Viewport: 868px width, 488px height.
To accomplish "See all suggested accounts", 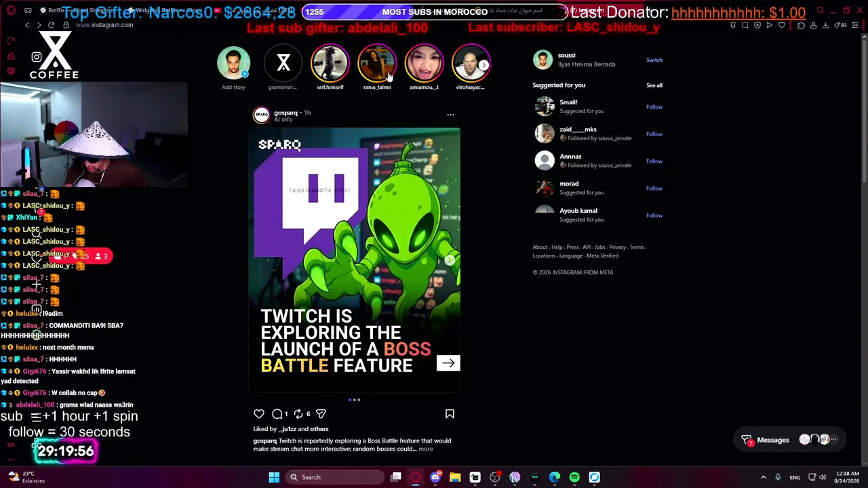I will coord(654,85).
